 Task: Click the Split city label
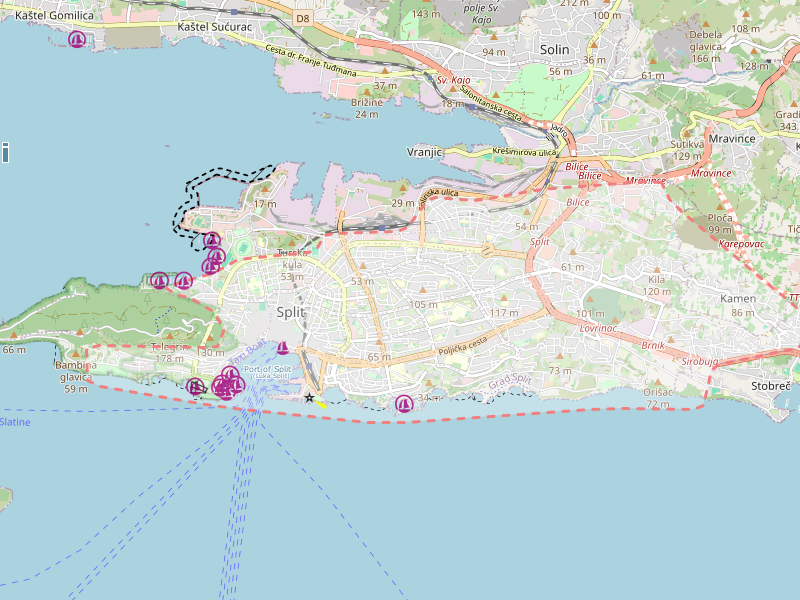pos(290,313)
